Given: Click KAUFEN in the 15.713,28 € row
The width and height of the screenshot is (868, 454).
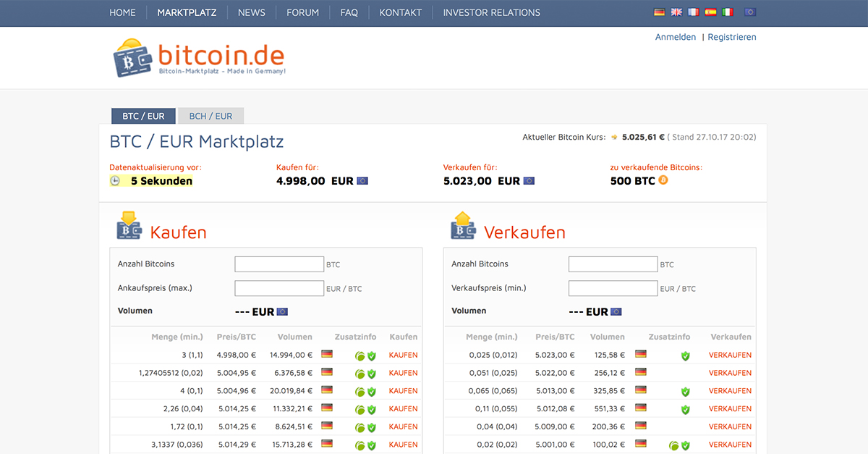Looking at the screenshot, I should 404,445.
